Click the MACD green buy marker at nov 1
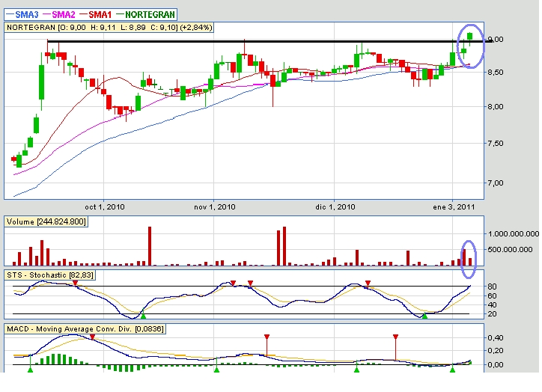 pyautogui.click(x=216, y=370)
